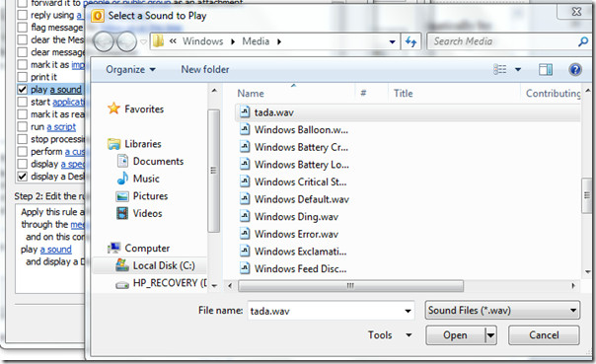Open the File name combo box dropdown
Viewport: 596px width, 364px height.
(x=408, y=311)
